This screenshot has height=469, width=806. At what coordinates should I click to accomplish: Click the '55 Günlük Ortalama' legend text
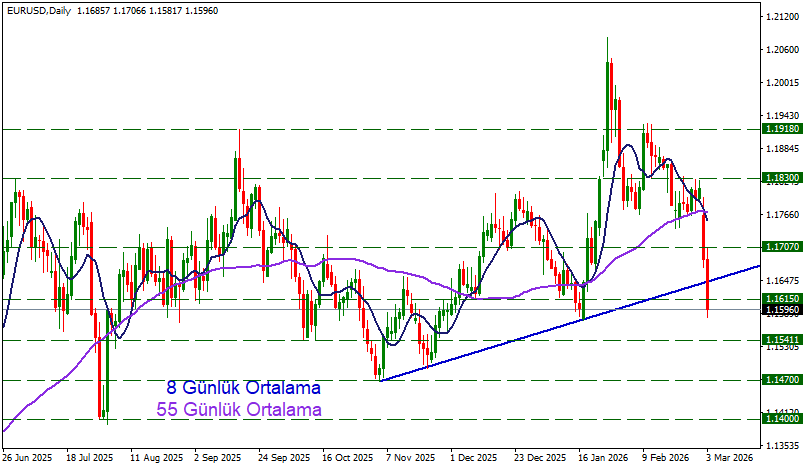tap(239, 410)
